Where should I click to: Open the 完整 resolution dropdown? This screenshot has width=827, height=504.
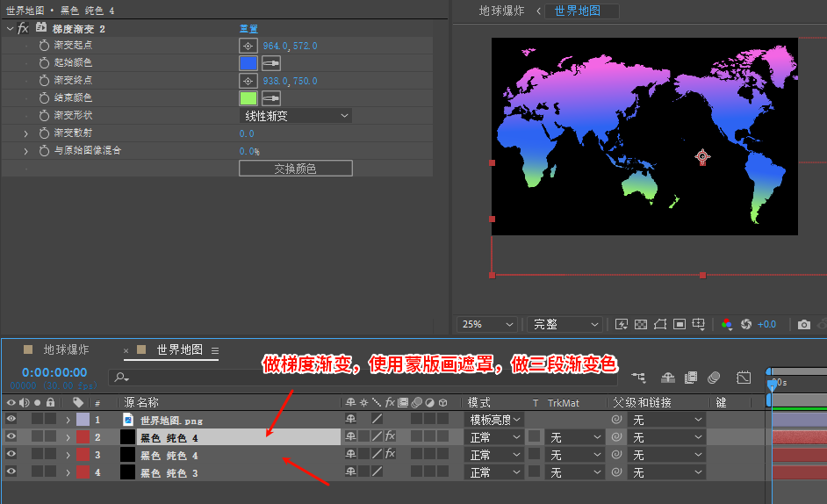click(x=565, y=324)
